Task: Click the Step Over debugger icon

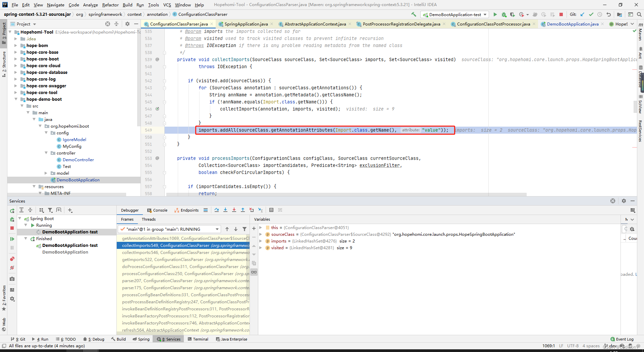Action: 217,210
